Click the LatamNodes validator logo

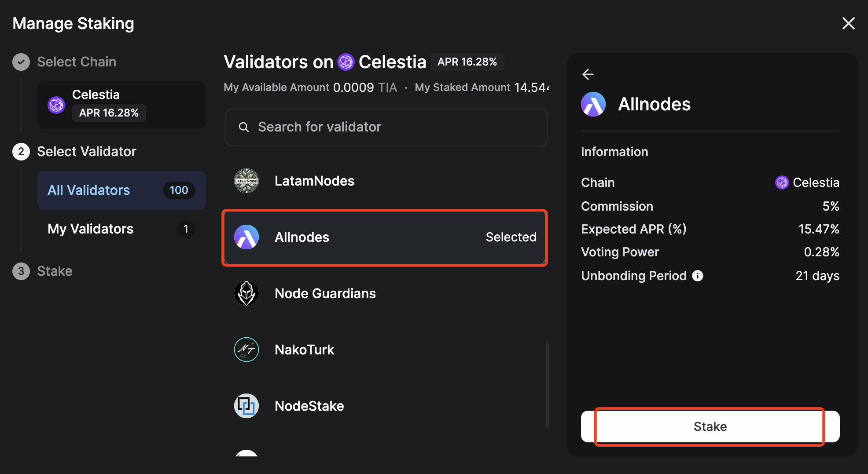246,181
